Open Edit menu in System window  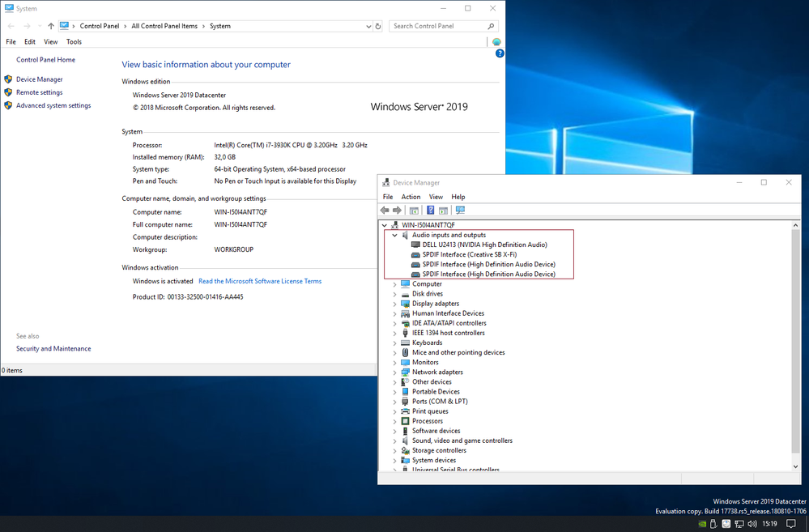click(x=30, y=42)
